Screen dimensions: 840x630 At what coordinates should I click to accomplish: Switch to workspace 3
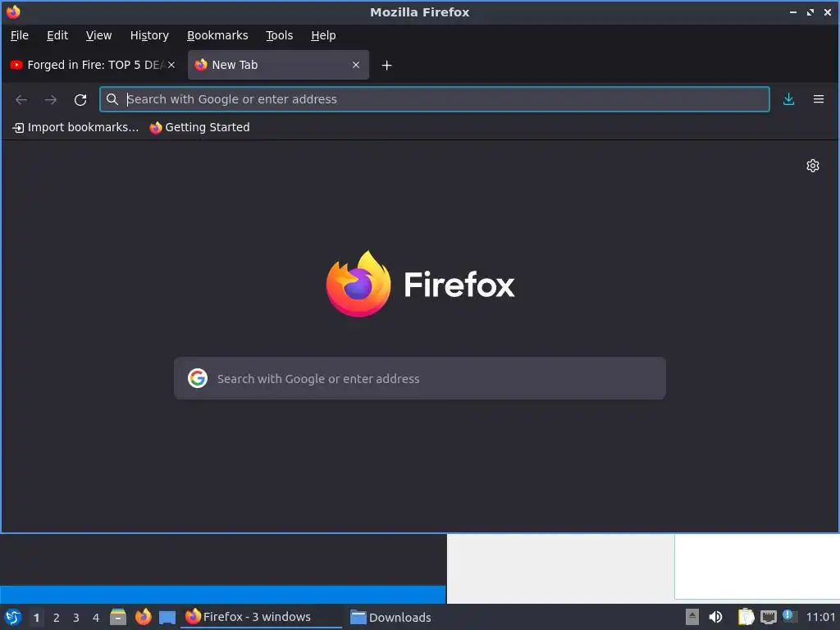pos(76,618)
